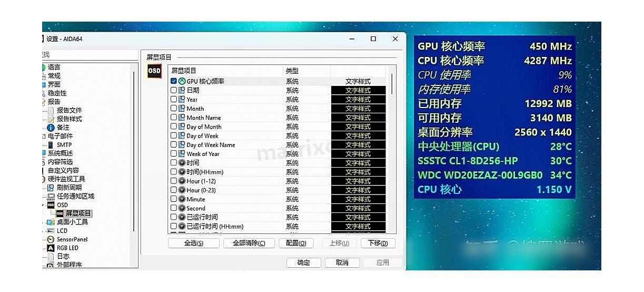The height and width of the screenshot is (292, 644).
Task: Open 硬件监视工具 clock icon
Action: point(44,179)
